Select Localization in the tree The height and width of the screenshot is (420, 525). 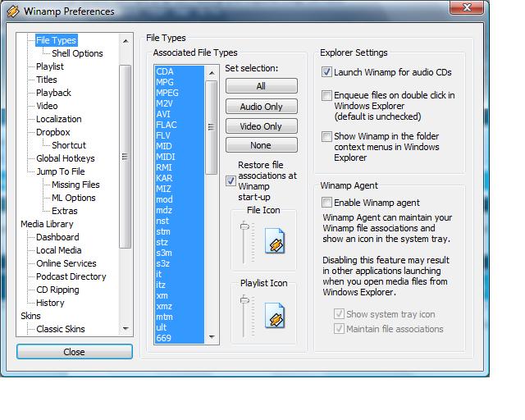click(x=59, y=119)
